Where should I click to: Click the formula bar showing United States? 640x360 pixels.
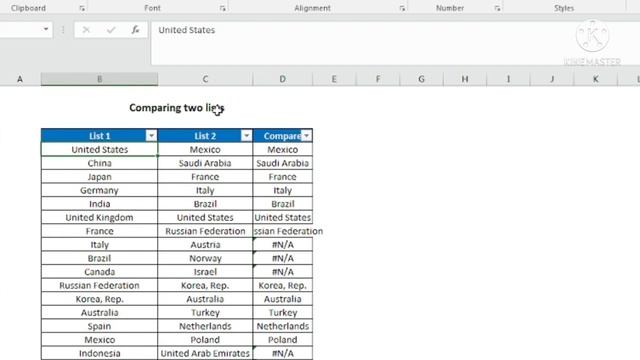click(395, 43)
